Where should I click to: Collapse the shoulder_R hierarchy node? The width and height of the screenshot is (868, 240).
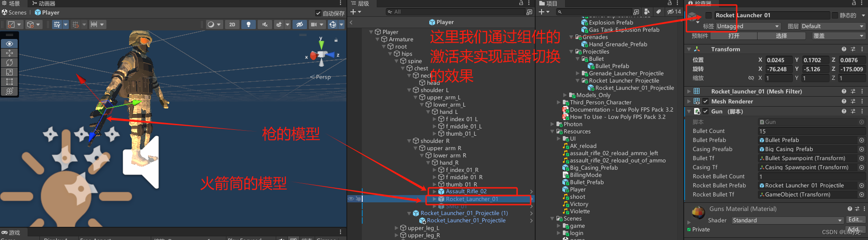click(409, 141)
